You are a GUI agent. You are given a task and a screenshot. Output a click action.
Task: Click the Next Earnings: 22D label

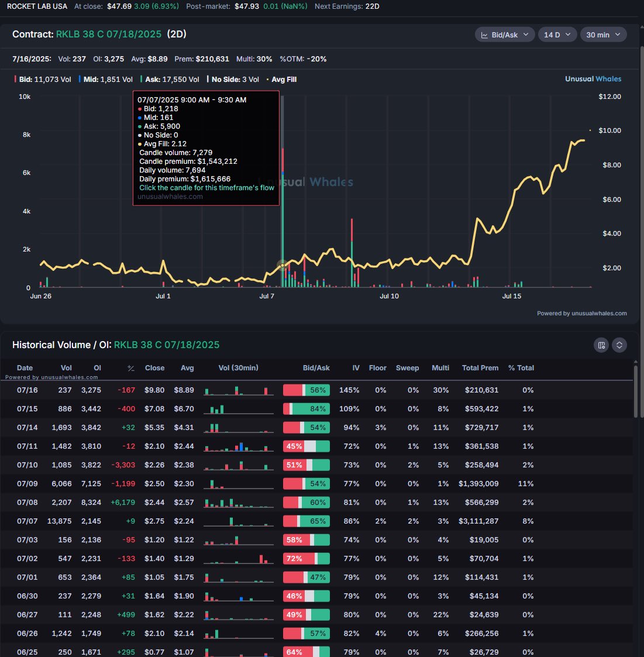[x=347, y=6]
